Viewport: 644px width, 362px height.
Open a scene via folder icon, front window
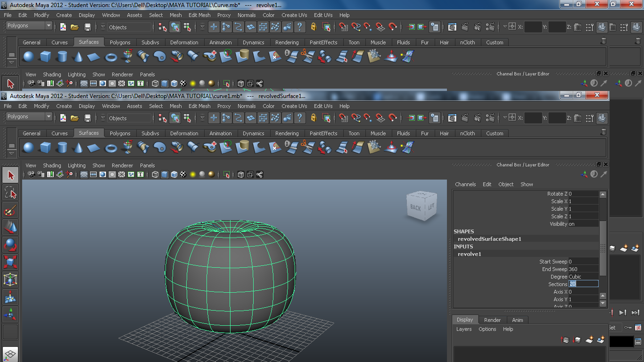pyautogui.click(x=74, y=118)
